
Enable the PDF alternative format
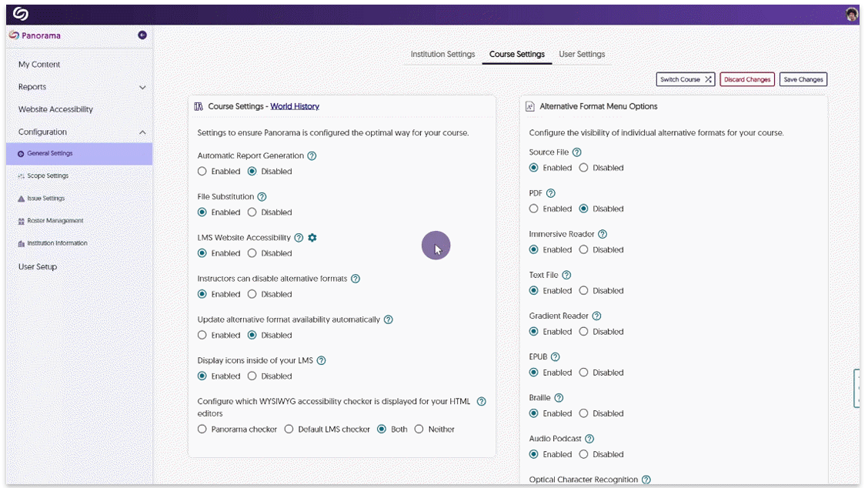coord(533,209)
